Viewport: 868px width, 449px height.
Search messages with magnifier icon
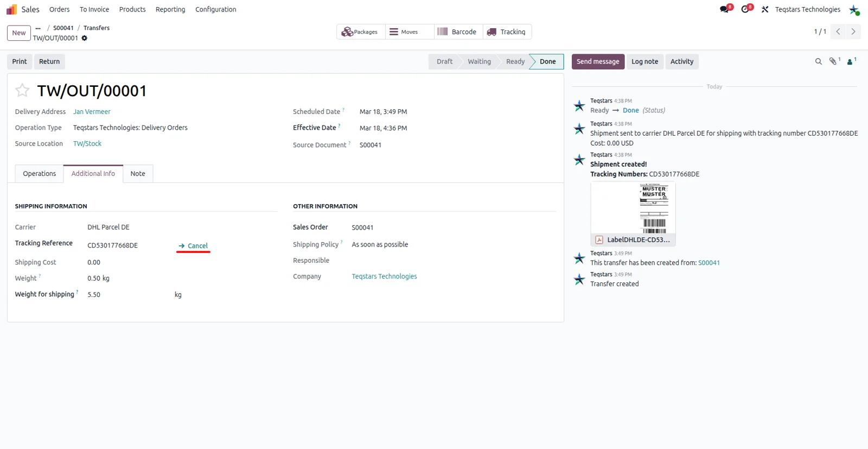coord(818,61)
